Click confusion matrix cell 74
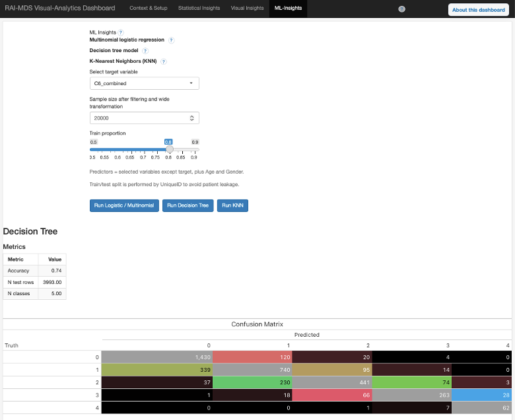Viewport: 515px width, 420px height. (412, 382)
